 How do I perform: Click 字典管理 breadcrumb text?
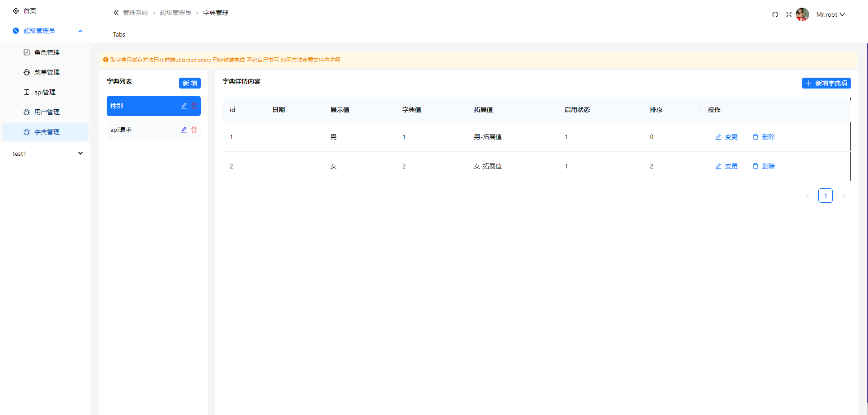[x=216, y=13]
